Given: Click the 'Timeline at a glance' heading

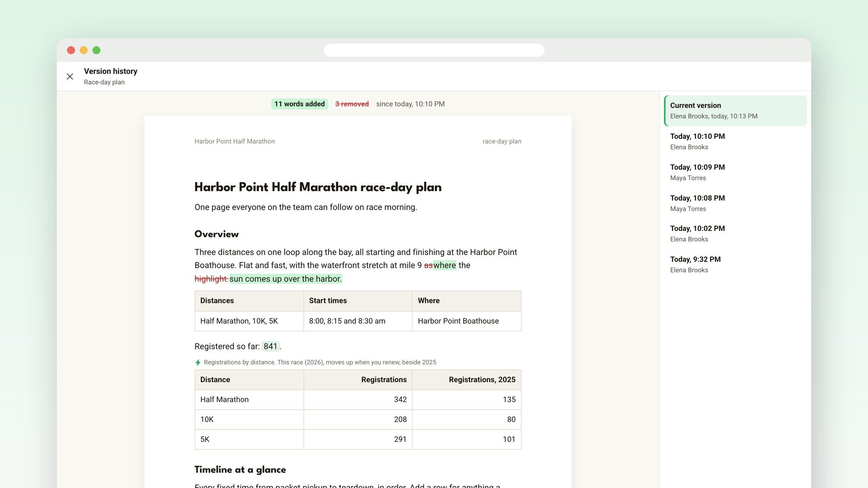Looking at the screenshot, I should pos(240,470).
